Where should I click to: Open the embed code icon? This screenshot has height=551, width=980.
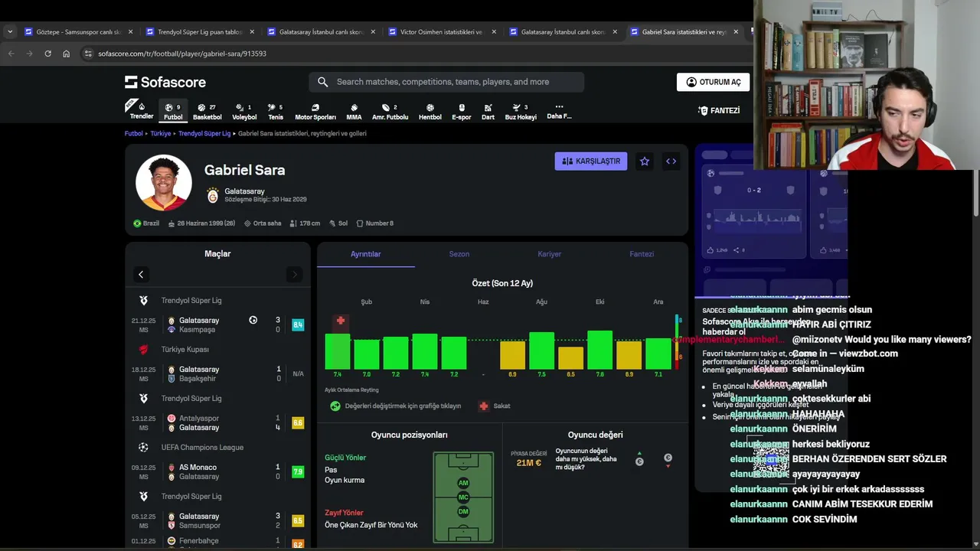[671, 161]
